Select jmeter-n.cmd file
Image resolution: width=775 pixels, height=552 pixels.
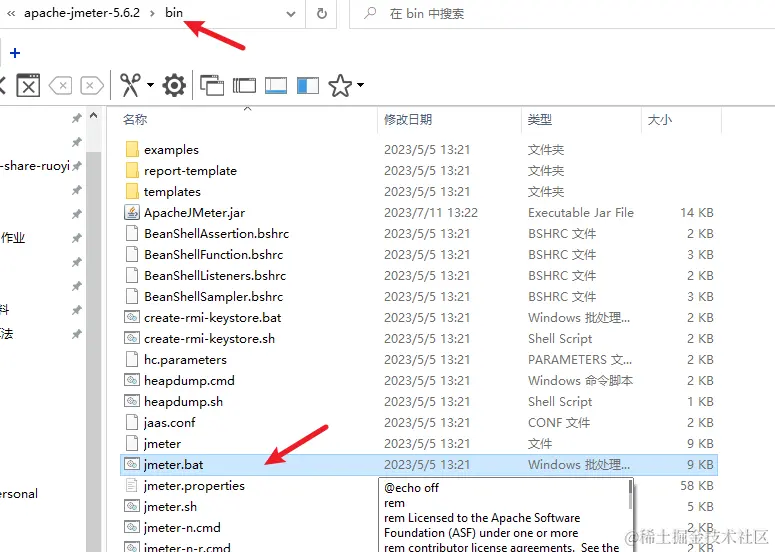coord(182,528)
